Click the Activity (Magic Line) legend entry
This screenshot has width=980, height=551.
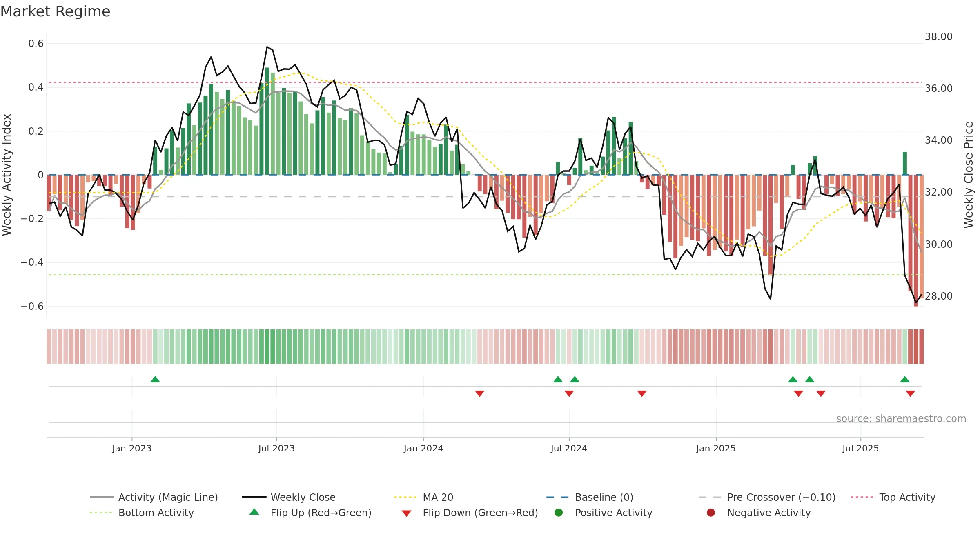coord(154,497)
